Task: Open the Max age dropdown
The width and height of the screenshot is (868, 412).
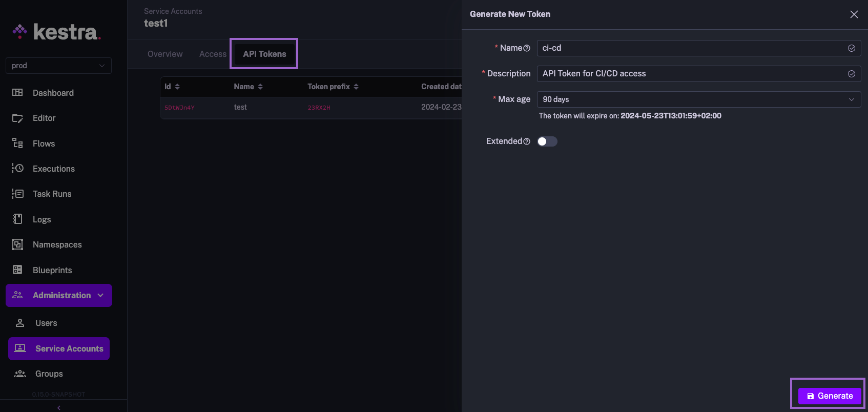Action: tap(698, 99)
